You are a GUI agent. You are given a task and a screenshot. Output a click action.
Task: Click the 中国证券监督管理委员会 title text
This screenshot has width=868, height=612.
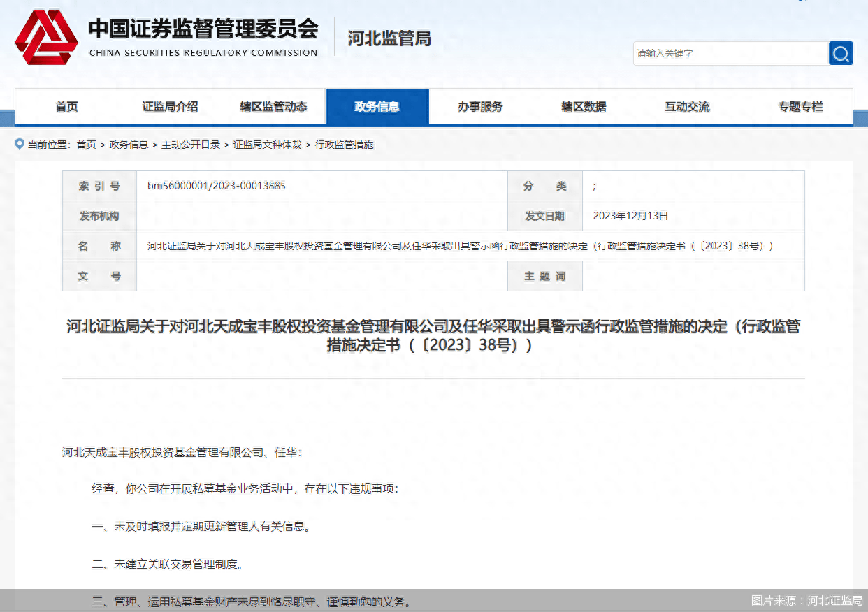pos(203,29)
